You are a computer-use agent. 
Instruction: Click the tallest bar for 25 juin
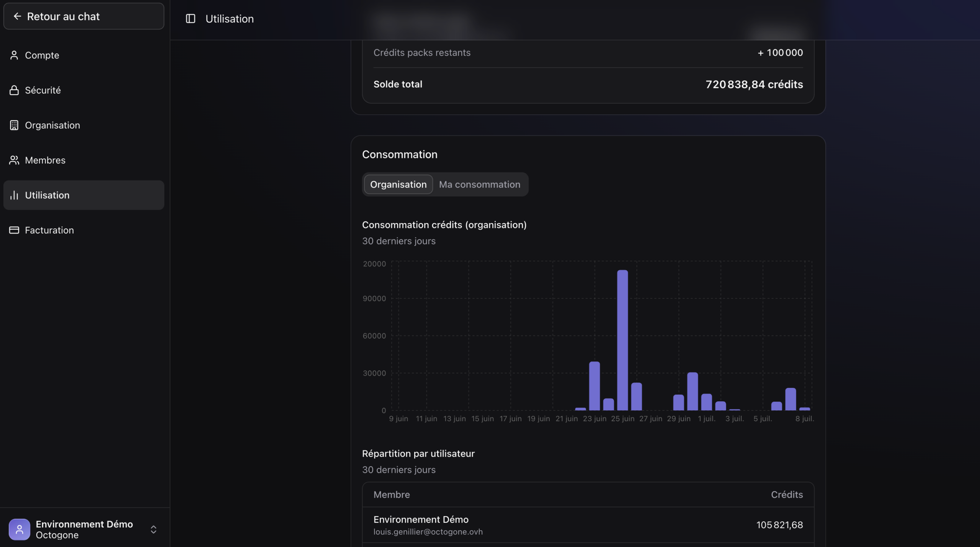(622, 340)
